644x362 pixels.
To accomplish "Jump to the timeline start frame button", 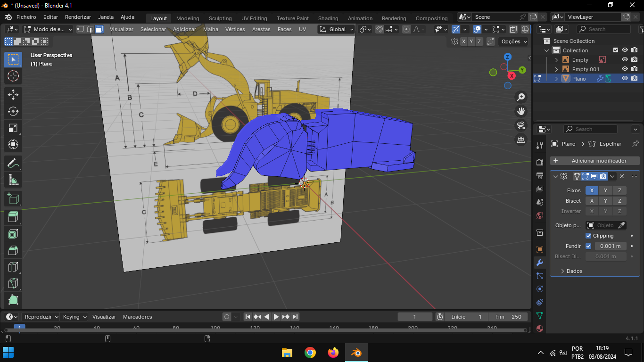I will coord(248,317).
